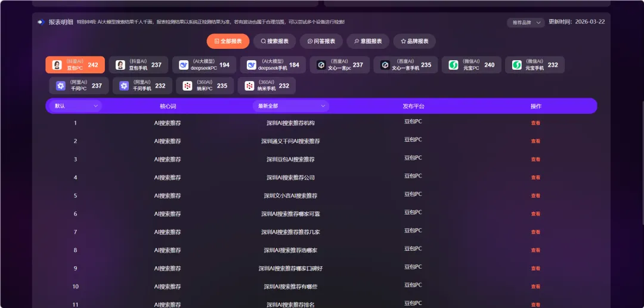
Task: Click the 豆包手机 avatar icon
Action: point(120,65)
